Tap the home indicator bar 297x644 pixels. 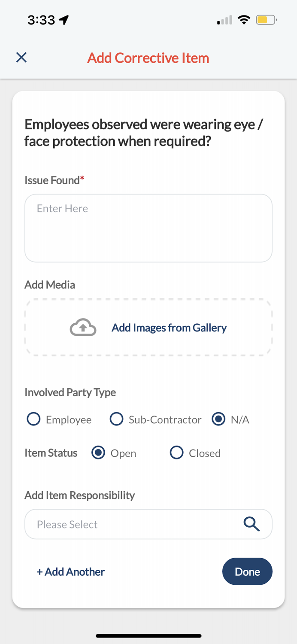(148, 635)
